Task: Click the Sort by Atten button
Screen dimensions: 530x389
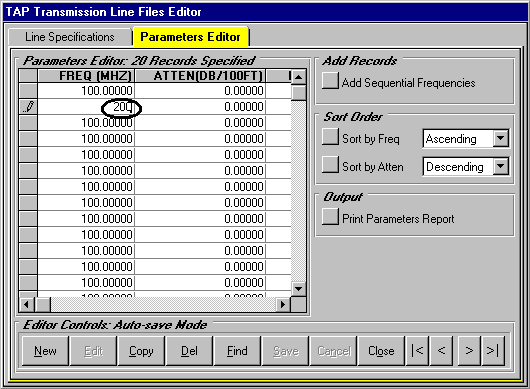Action: pos(330,165)
